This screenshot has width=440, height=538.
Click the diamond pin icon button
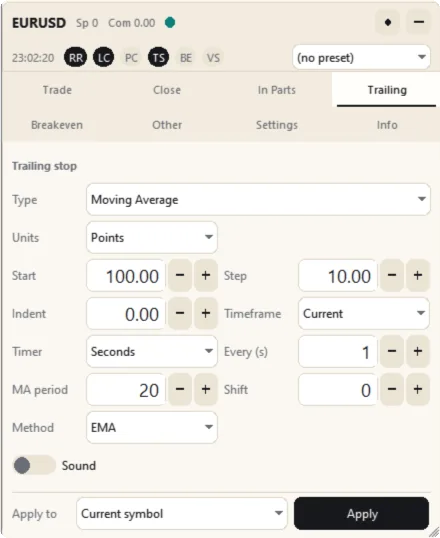click(x=388, y=22)
